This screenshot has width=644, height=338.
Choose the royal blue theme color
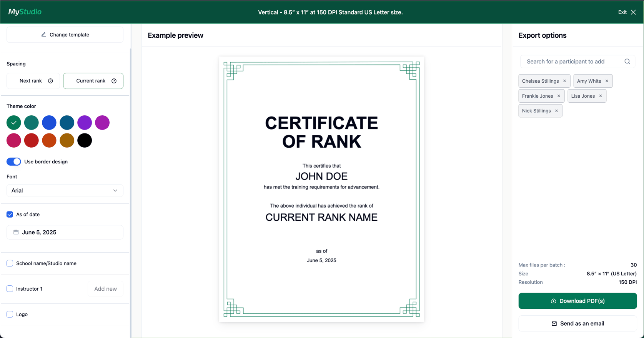(x=49, y=123)
